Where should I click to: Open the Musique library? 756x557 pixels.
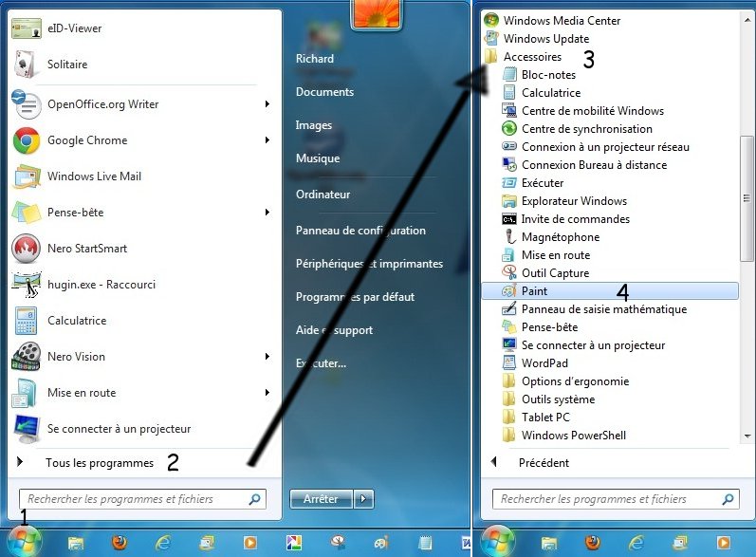pos(318,158)
